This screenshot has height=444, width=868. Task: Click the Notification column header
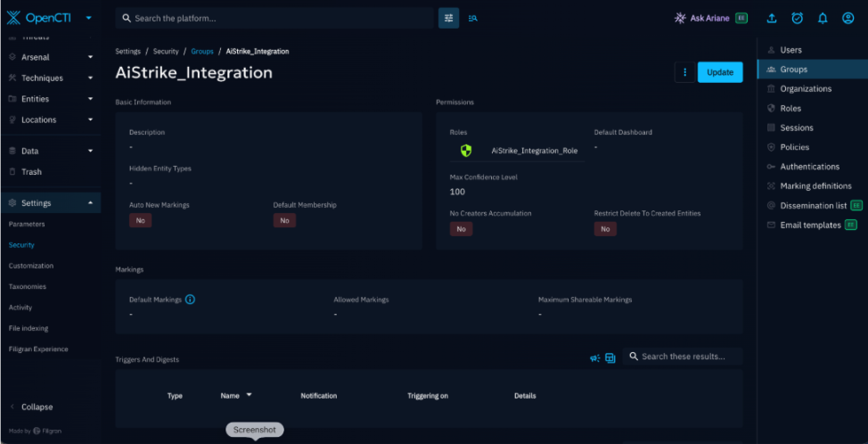pyautogui.click(x=319, y=396)
